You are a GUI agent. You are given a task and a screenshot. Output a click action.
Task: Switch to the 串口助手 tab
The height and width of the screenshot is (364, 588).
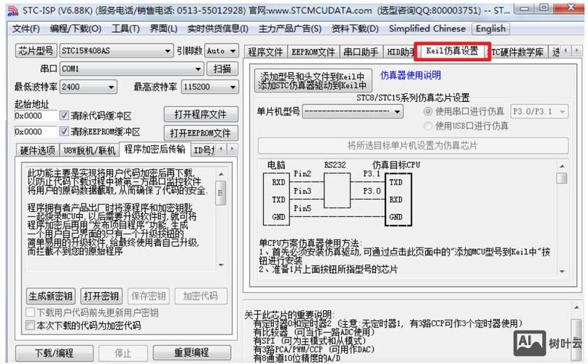[361, 52]
